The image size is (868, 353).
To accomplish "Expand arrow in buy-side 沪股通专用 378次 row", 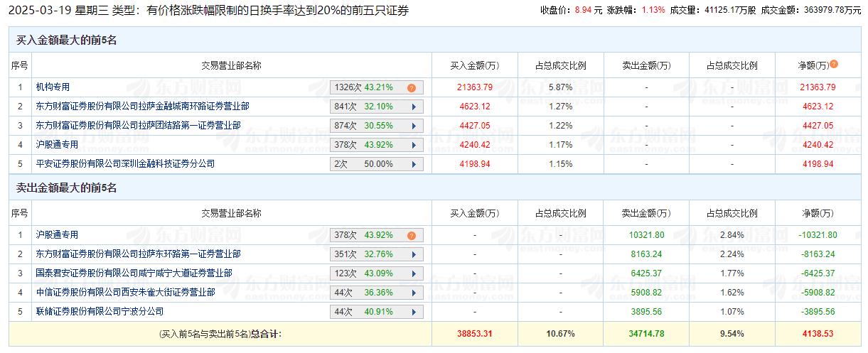I will 413,145.
